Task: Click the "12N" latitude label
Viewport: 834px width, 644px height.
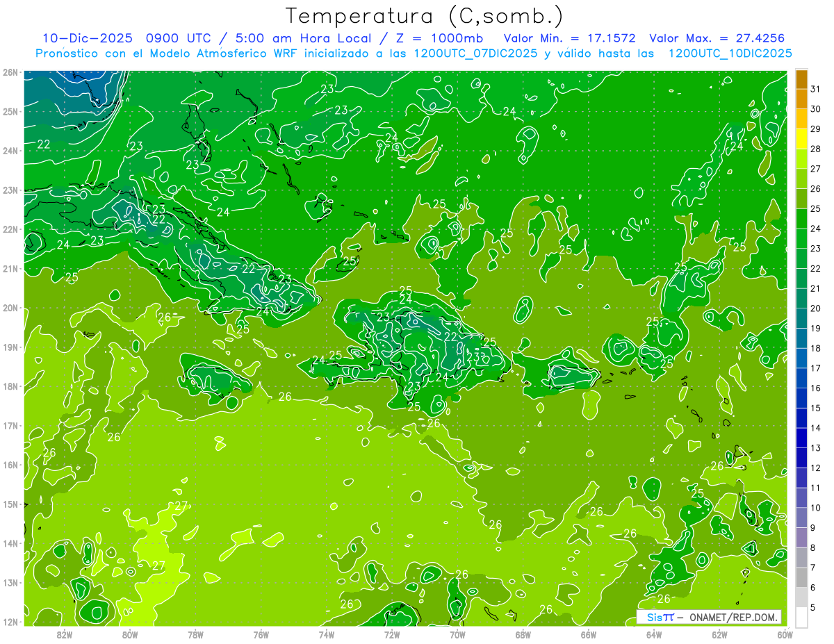Action: 10,622
